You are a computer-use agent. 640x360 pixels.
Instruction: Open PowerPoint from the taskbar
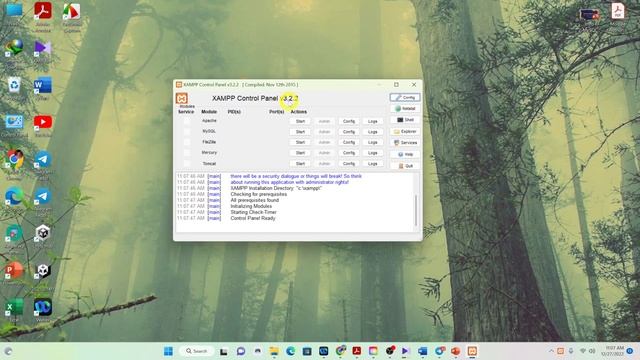click(x=456, y=351)
